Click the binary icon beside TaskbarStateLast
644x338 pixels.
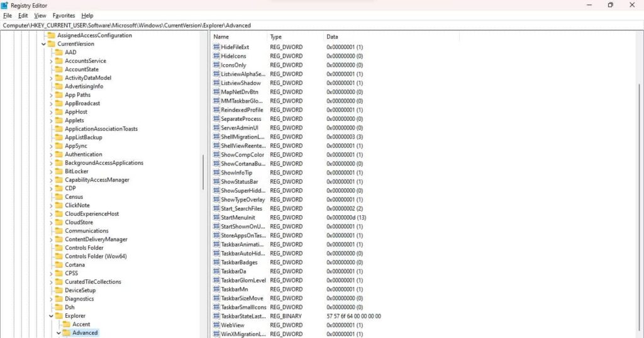[216, 316]
